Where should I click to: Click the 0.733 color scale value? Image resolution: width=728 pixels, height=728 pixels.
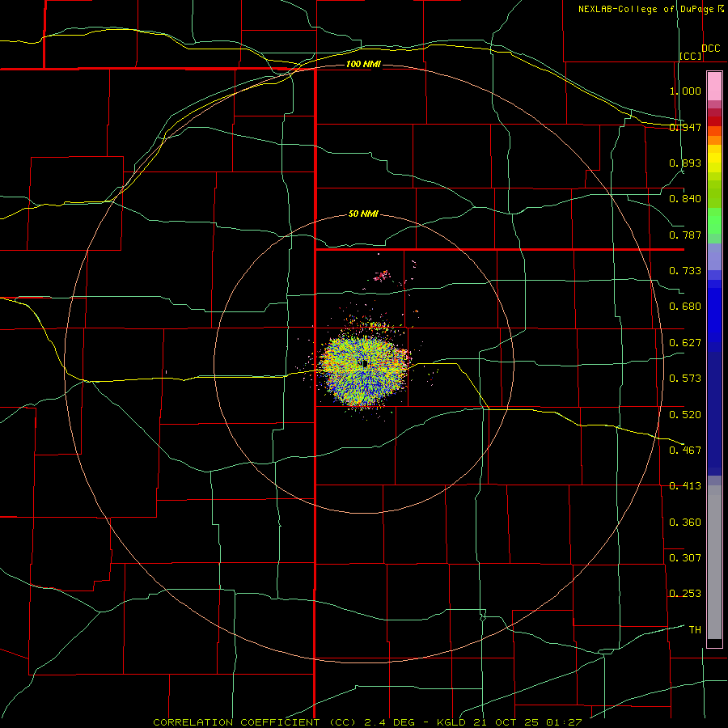(685, 271)
